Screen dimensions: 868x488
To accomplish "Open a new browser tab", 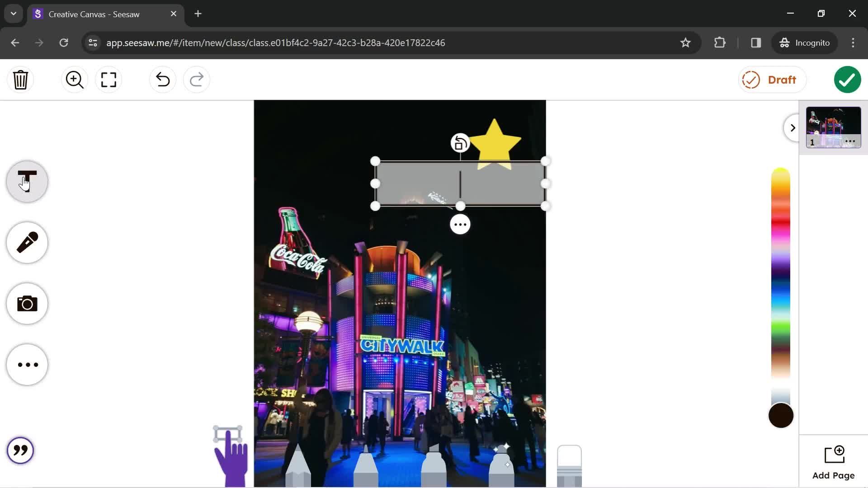I will (198, 14).
